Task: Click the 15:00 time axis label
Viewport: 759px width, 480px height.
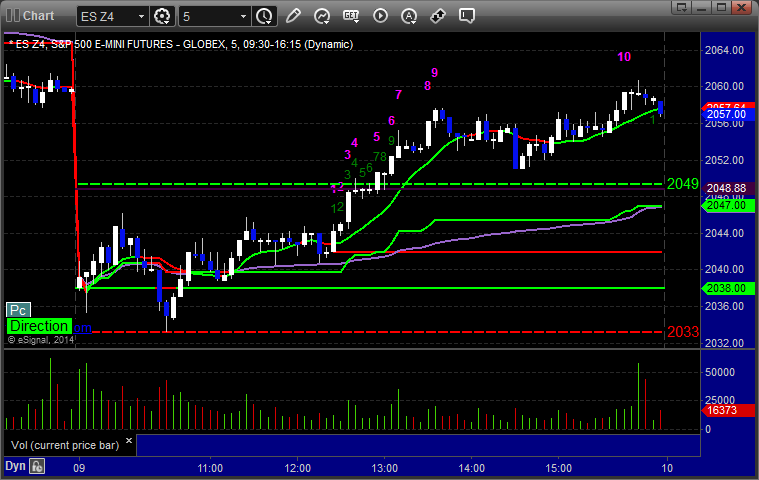Action: 559,468
